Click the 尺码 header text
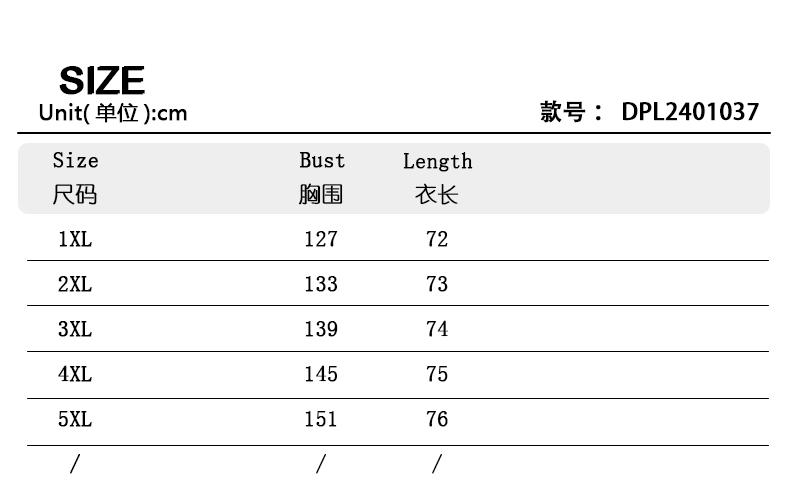Image resolution: width=790 pixels, height=481 pixels. tap(75, 194)
